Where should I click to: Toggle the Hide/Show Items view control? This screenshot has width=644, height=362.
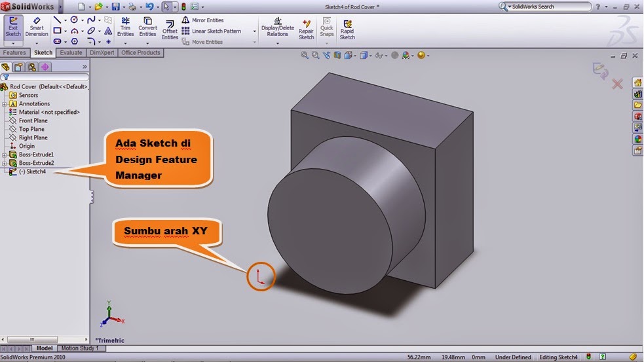(x=380, y=56)
